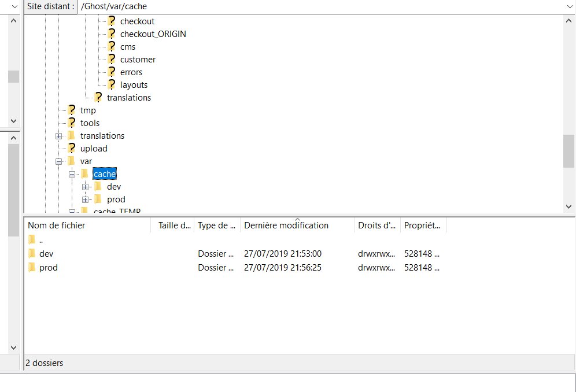The image size is (576, 392).
Task: Click the folder icon of cache in tree
Action: [85, 173]
